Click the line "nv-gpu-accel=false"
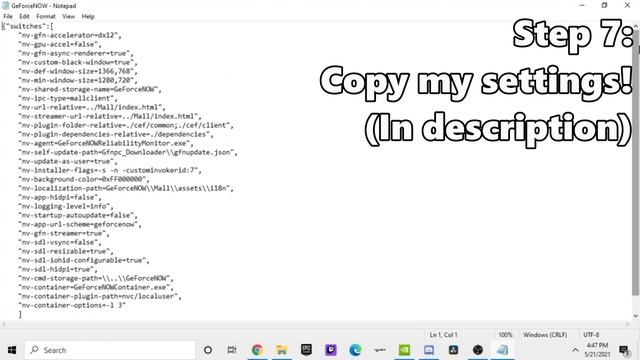 pyautogui.click(x=60, y=44)
